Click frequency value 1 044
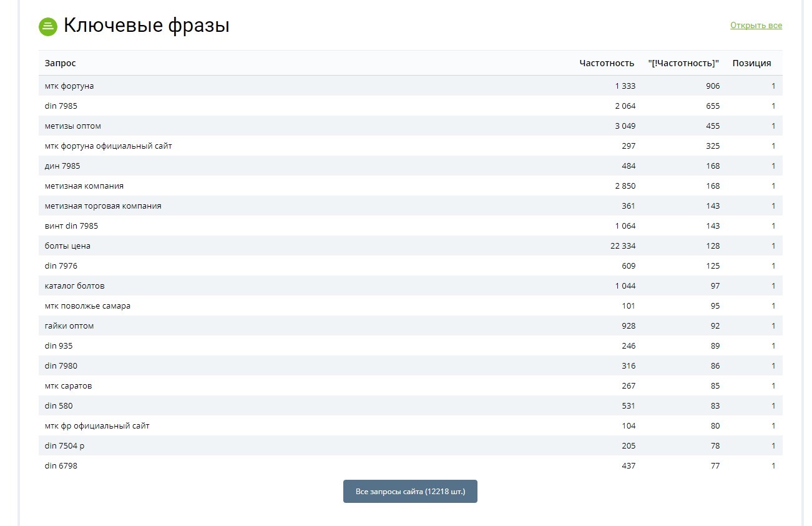 click(625, 285)
